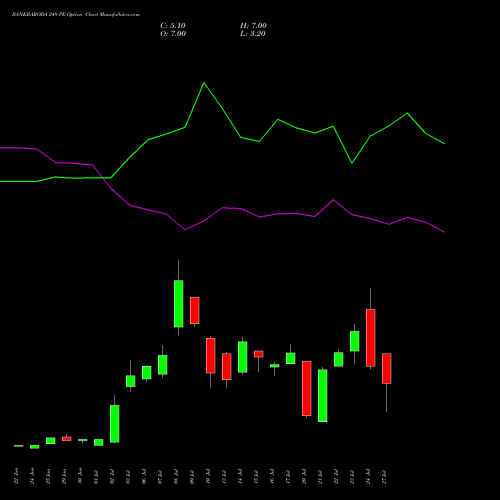
Task: Select the small red candlestick above 15 Jul
Action: 259,354
